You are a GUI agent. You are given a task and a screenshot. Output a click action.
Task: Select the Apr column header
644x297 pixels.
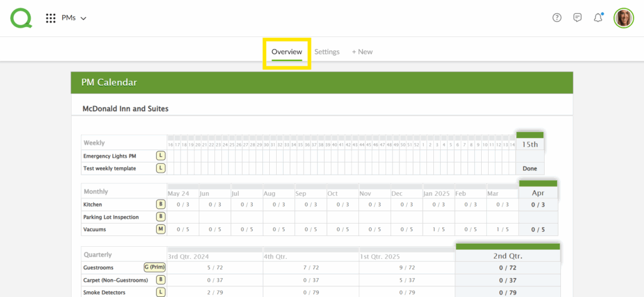point(538,194)
